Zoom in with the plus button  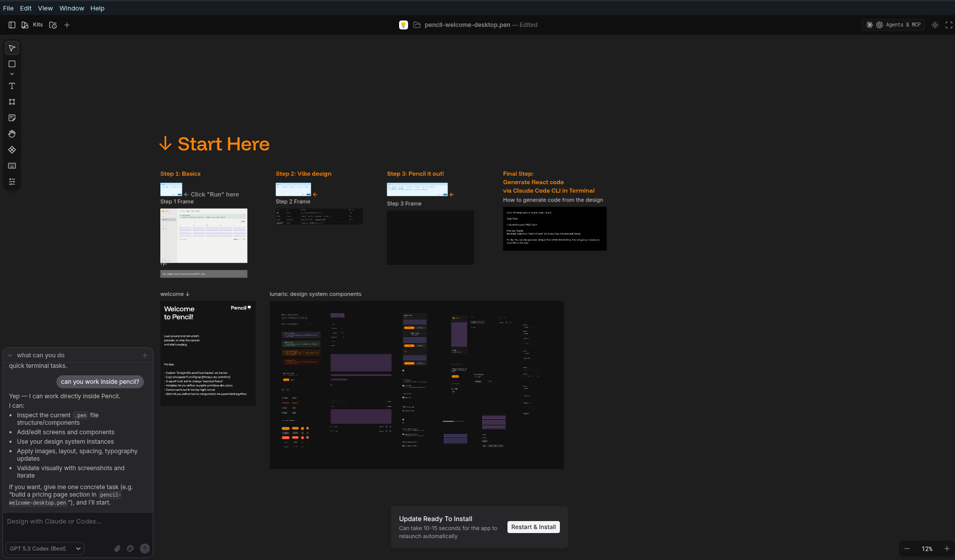947,549
